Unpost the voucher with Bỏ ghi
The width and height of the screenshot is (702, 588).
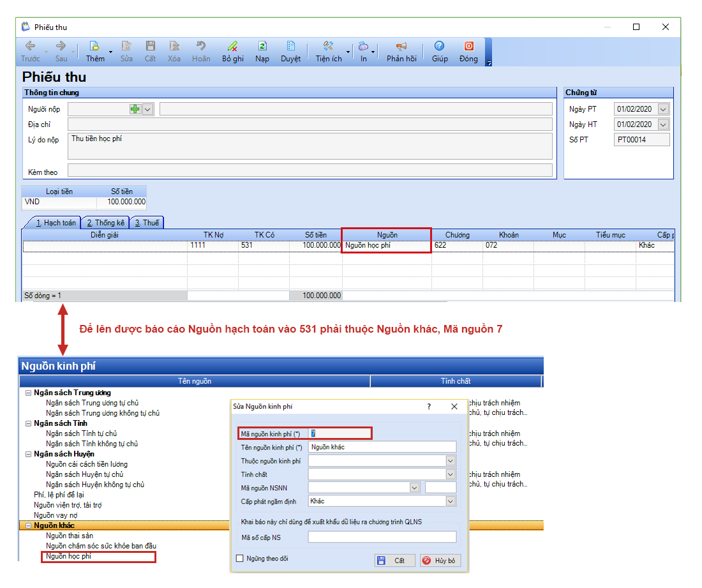233,52
